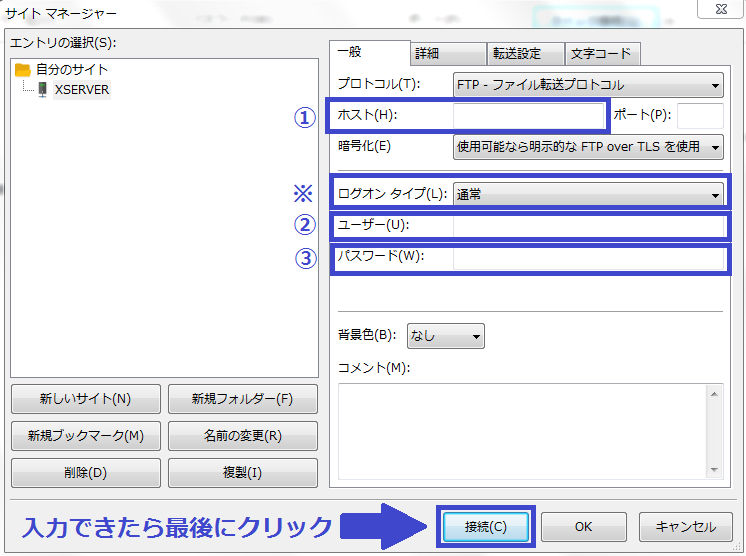Click the XSERVER server icon

(x=42, y=89)
